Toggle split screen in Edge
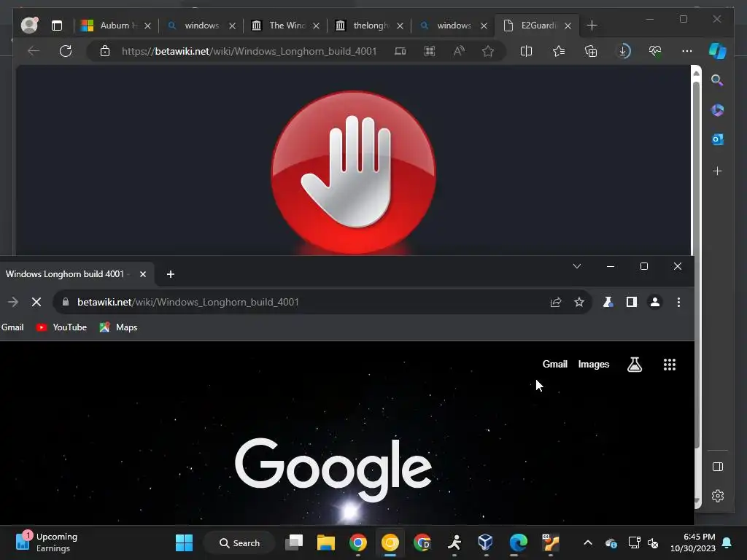The image size is (747, 560). 527,51
